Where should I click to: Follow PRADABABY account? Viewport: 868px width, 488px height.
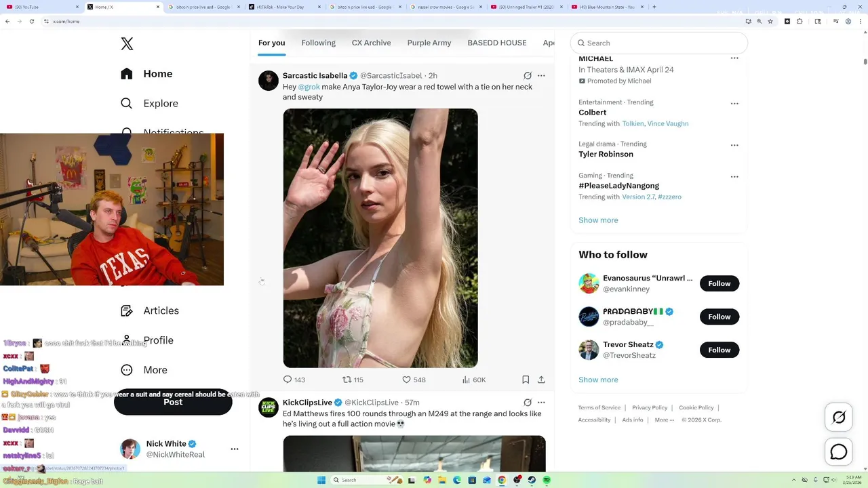719,317
